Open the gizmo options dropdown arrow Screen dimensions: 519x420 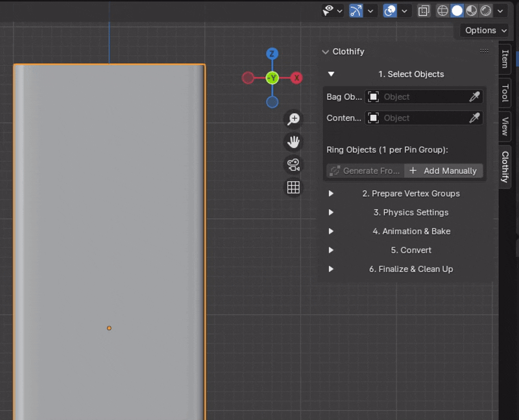[370, 11]
